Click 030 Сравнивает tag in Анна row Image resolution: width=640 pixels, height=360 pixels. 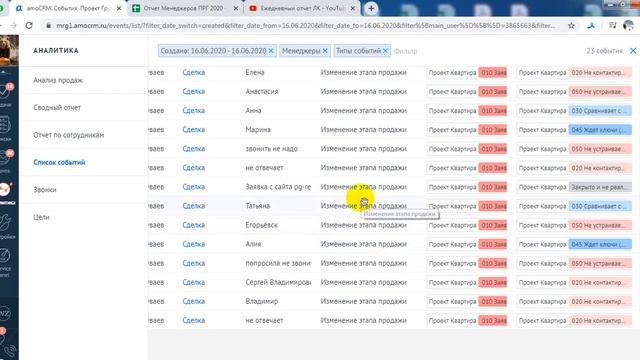click(600, 111)
